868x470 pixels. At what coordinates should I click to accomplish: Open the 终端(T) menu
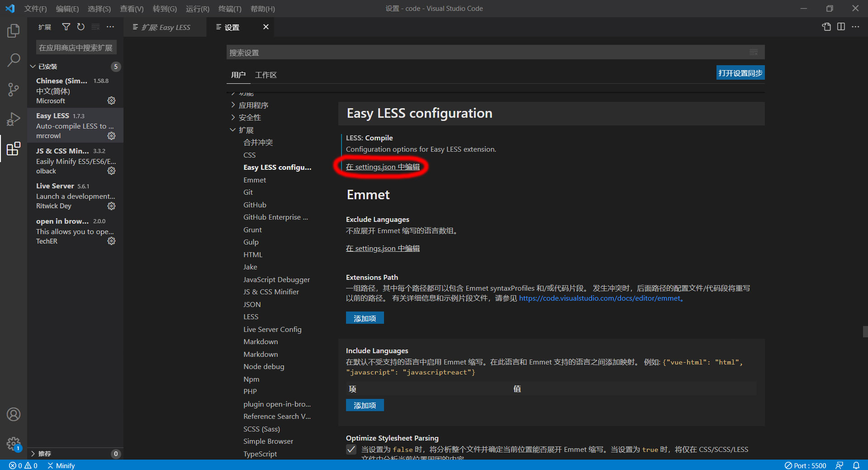[230, 9]
